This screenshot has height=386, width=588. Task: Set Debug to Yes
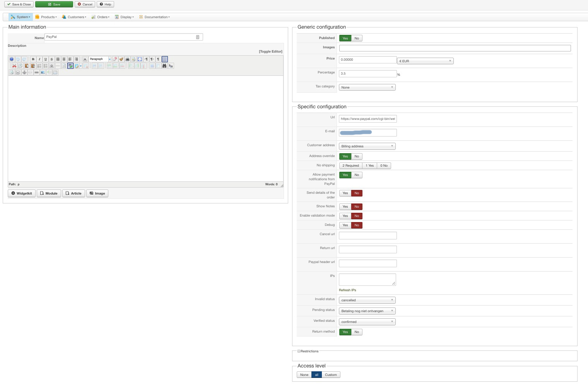[x=345, y=225]
